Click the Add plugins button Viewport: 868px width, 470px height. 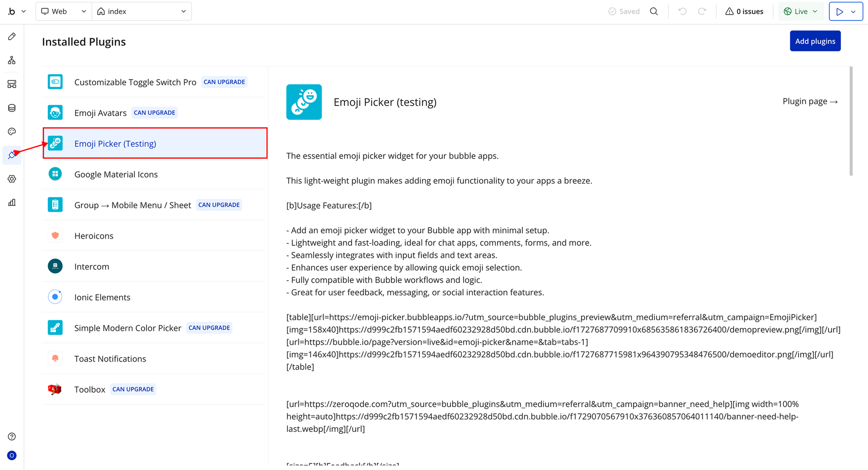815,41
